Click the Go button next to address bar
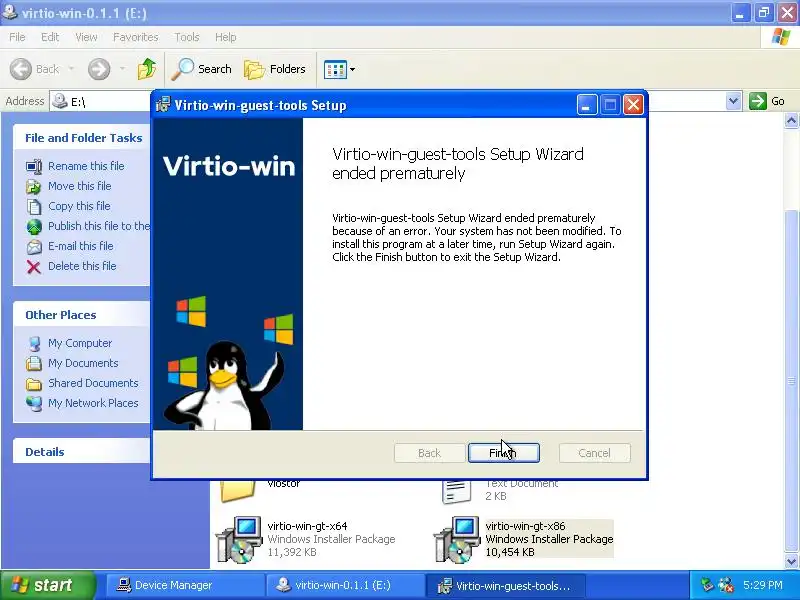This screenshot has height=600, width=800. pyautogui.click(x=767, y=101)
